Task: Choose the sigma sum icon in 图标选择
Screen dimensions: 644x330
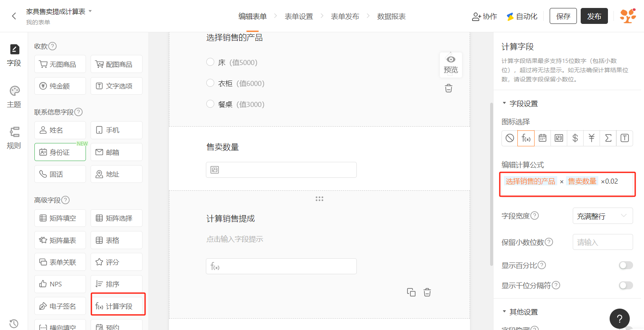Action: point(608,138)
